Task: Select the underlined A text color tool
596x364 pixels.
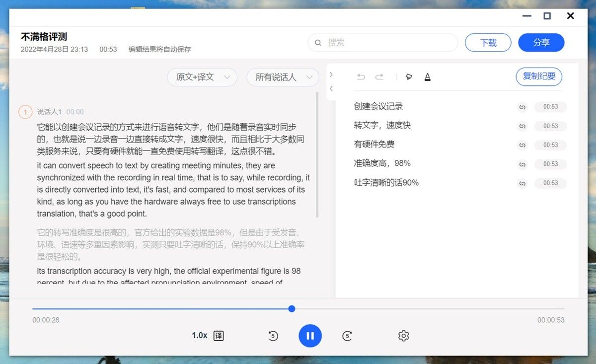Action: coord(428,77)
